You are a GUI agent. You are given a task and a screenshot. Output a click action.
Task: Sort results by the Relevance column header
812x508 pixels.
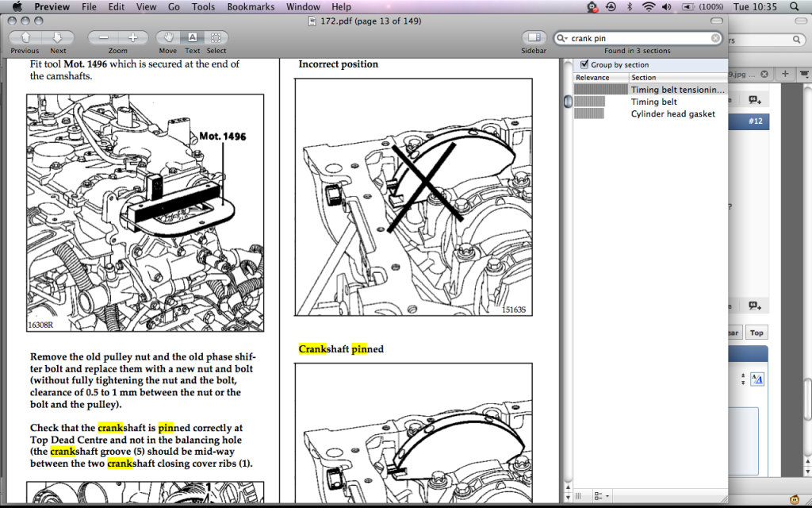(600, 77)
